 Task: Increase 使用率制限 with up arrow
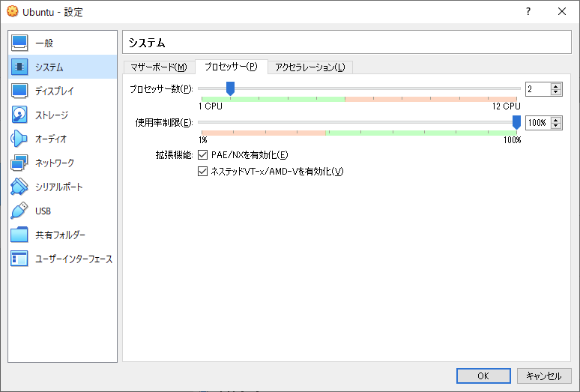click(555, 120)
